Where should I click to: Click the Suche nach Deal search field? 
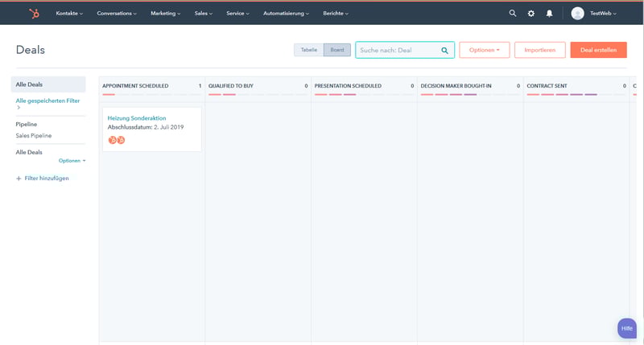398,51
